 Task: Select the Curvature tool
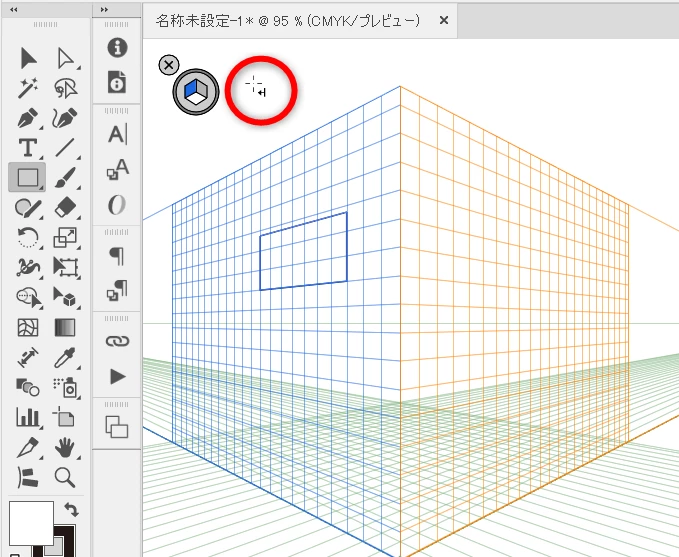[x=65, y=118]
